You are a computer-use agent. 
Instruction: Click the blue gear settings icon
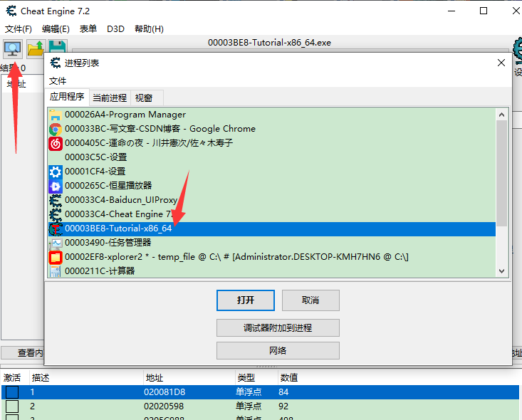pyautogui.click(x=56, y=172)
